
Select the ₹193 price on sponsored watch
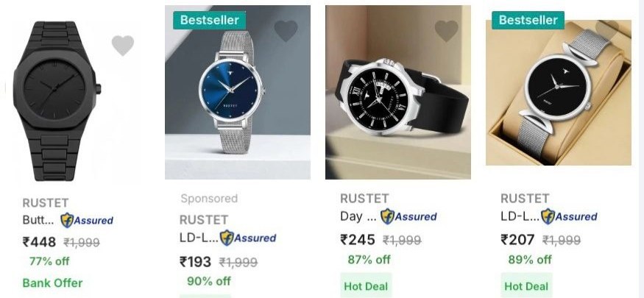coord(196,262)
